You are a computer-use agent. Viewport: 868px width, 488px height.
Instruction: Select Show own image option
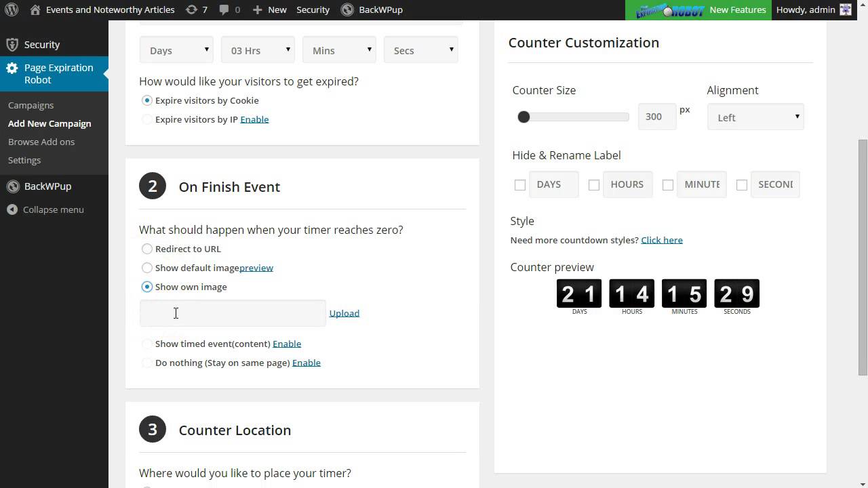pyautogui.click(x=147, y=287)
